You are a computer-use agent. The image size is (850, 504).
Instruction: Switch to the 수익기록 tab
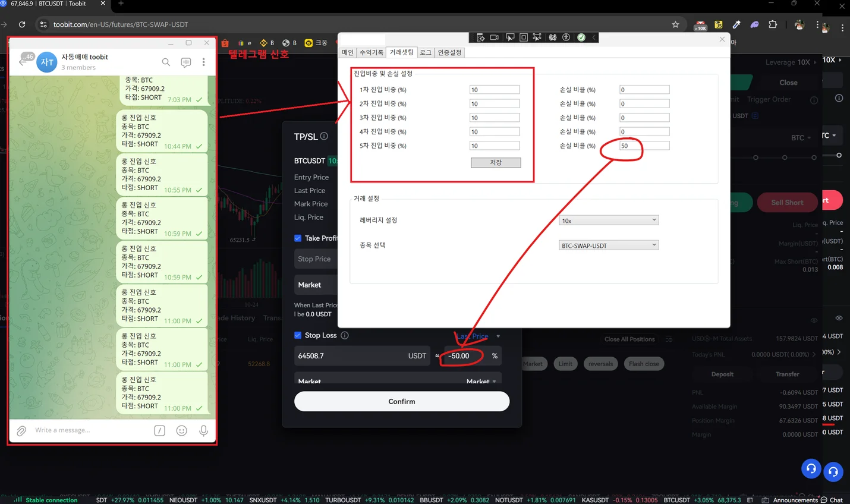coord(371,52)
